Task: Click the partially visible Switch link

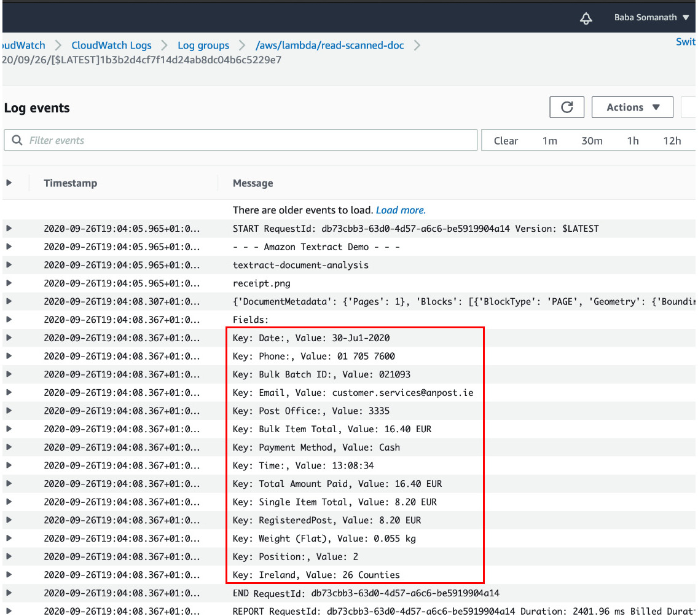Action: 686,42
